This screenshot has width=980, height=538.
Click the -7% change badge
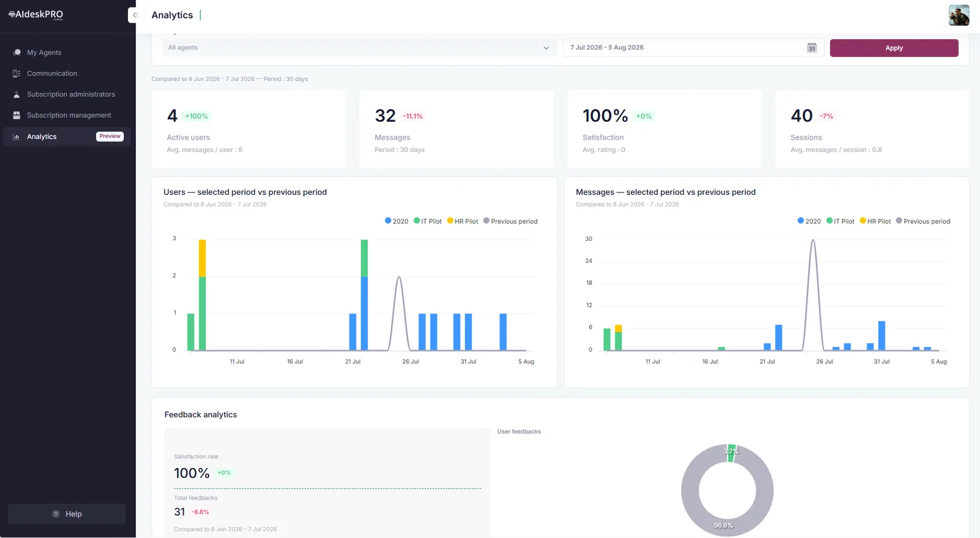(827, 116)
